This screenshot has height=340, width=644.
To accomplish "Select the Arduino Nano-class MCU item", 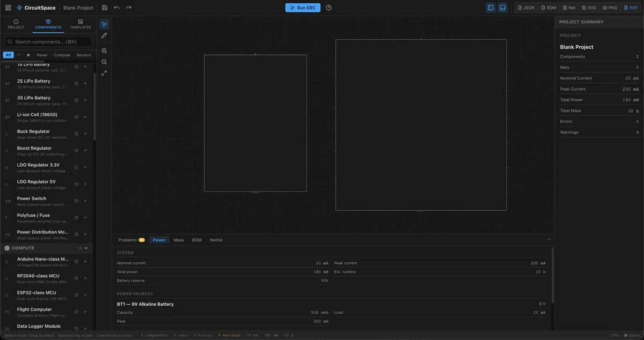I will (x=46, y=262).
